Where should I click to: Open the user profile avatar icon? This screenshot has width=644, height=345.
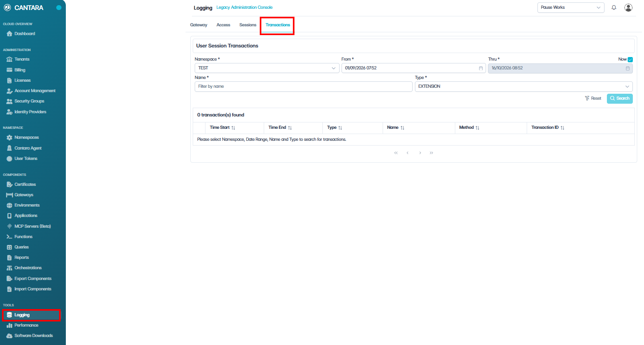628,8
